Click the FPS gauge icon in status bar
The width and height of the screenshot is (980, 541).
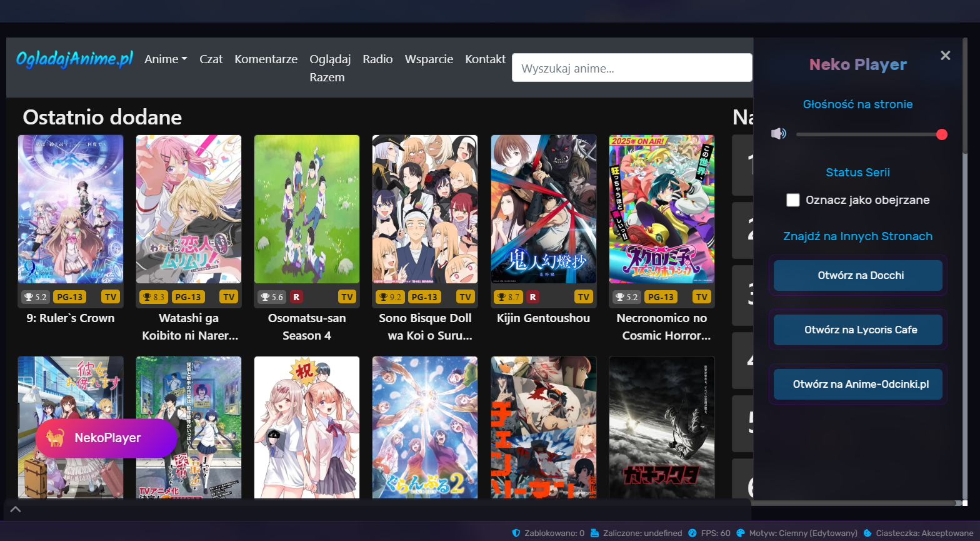coord(692,533)
